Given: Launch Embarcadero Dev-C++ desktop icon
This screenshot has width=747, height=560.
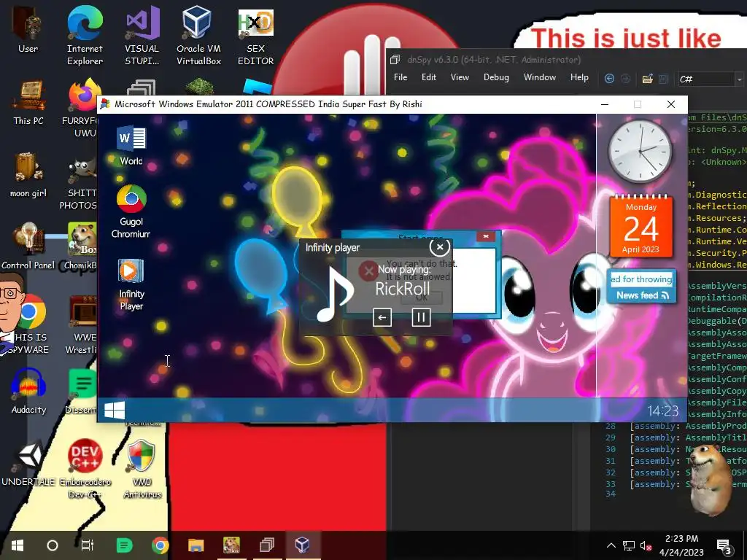Looking at the screenshot, I should pos(85,469).
